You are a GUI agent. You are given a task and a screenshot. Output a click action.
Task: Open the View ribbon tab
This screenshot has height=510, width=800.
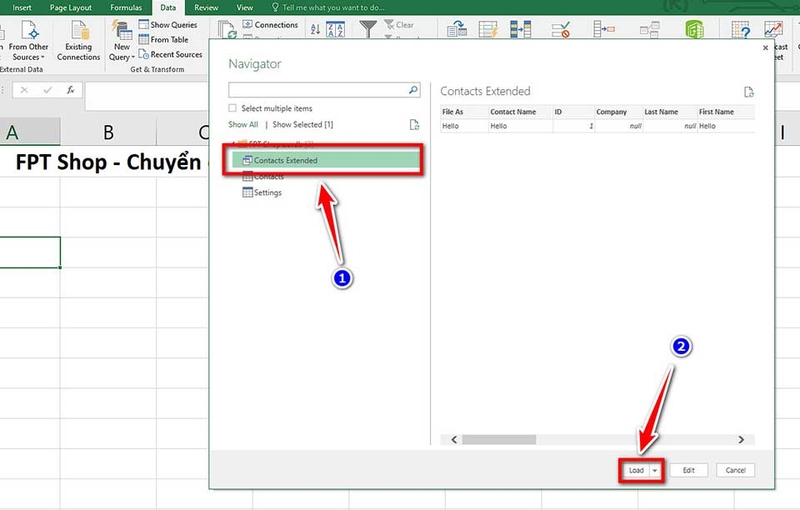[244, 8]
